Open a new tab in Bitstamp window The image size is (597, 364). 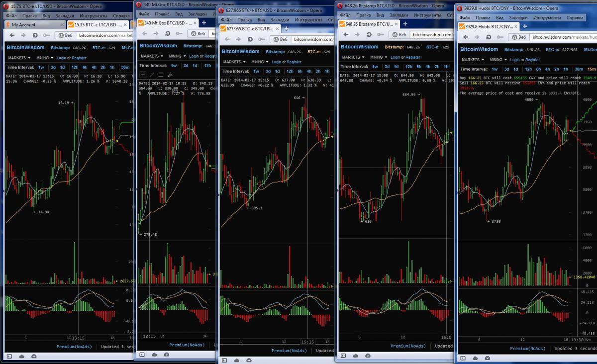coord(405,24)
